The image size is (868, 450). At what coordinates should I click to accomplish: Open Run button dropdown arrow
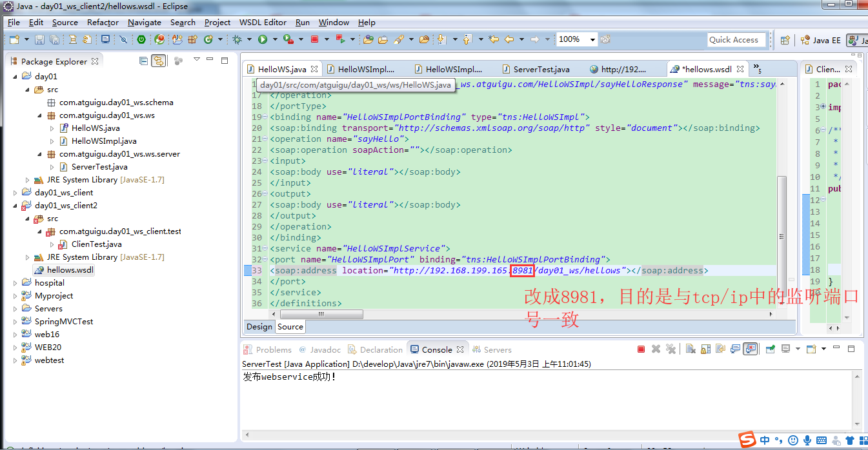tap(275, 39)
